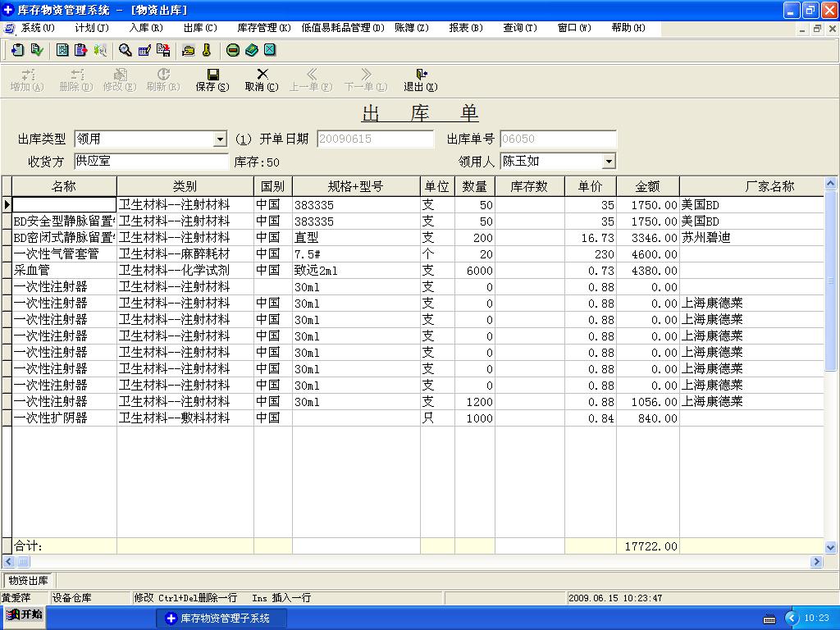
Task: Open the 帮助(H) menu
Action: (628, 28)
